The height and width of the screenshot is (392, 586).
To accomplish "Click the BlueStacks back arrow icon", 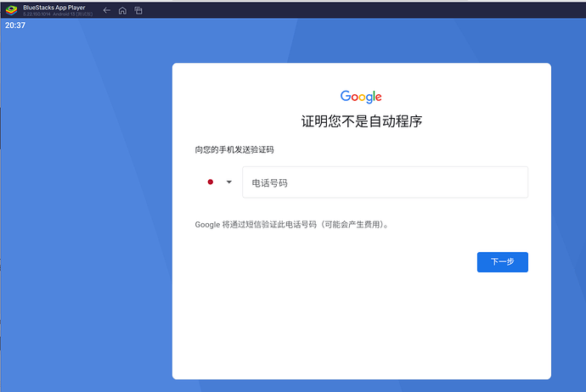I will [x=107, y=10].
